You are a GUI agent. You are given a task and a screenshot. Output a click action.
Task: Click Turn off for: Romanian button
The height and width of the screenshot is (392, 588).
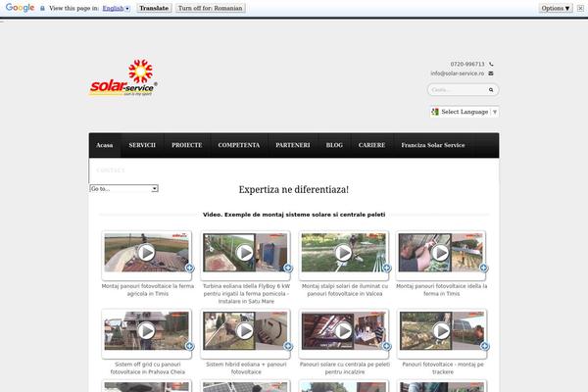click(x=211, y=8)
